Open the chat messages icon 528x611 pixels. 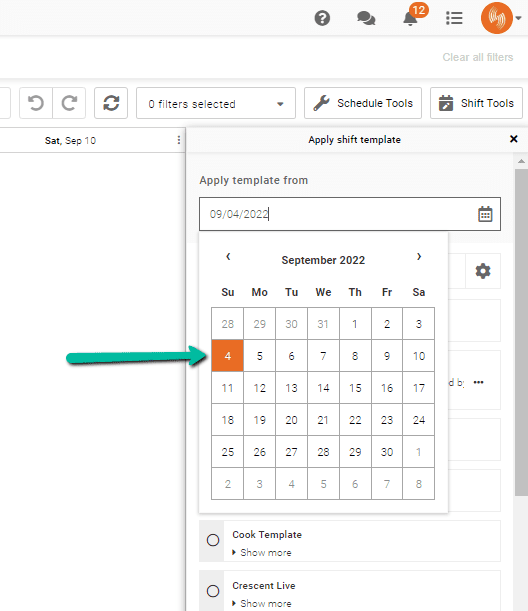tap(366, 18)
